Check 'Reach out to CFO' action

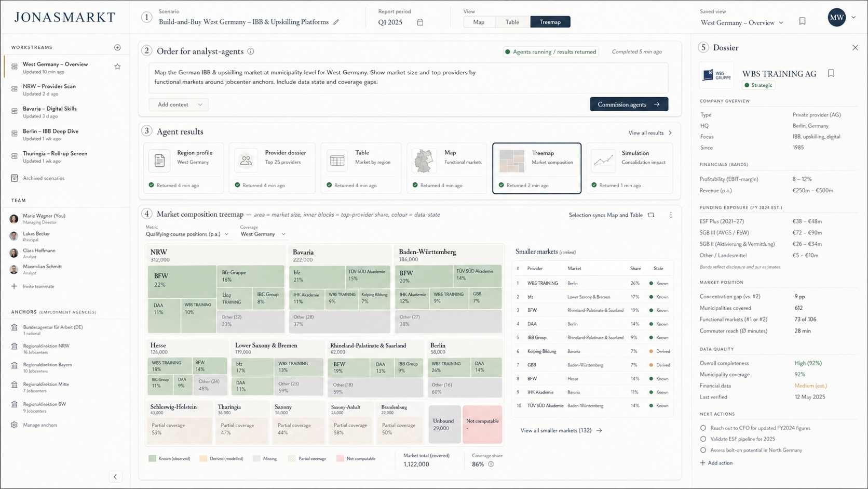tap(703, 428)
